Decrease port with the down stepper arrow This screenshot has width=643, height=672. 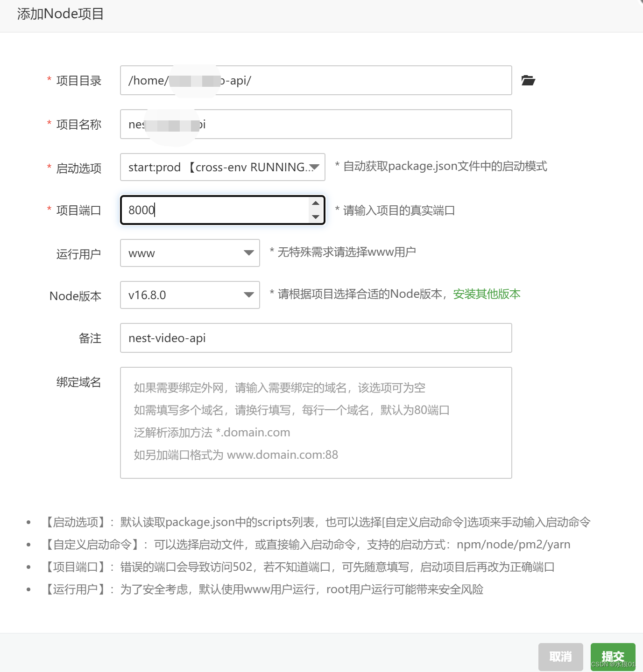click(316, 217)
